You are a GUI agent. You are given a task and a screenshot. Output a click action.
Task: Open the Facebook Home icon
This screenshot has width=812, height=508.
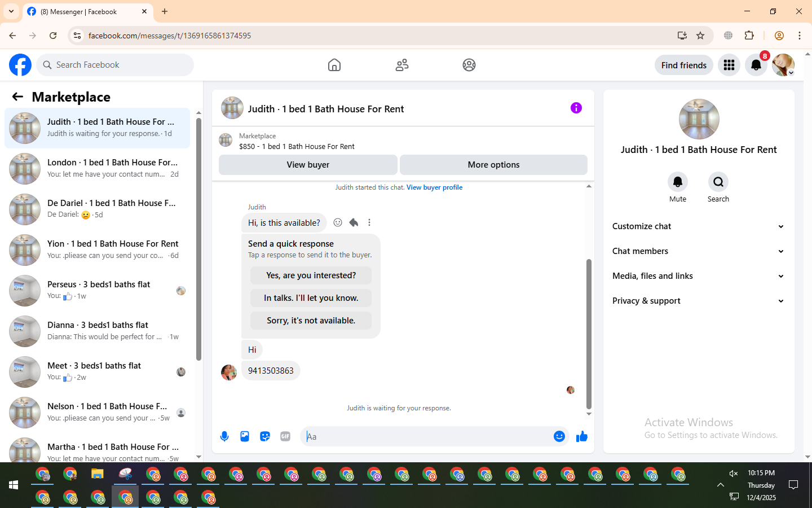coord(334,65)
